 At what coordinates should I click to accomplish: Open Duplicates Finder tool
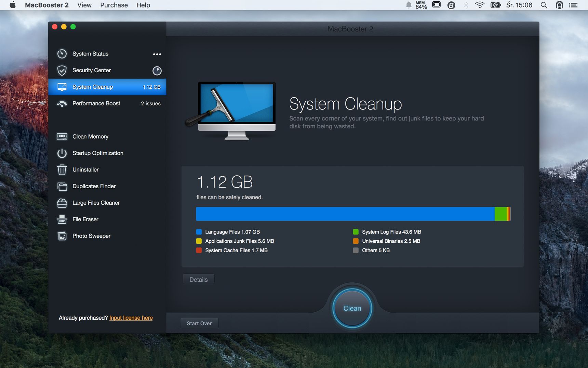[x=107, y=186]
